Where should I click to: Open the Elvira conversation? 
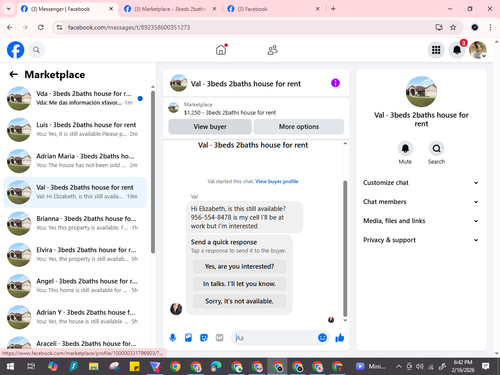click(x=75, y=255)
